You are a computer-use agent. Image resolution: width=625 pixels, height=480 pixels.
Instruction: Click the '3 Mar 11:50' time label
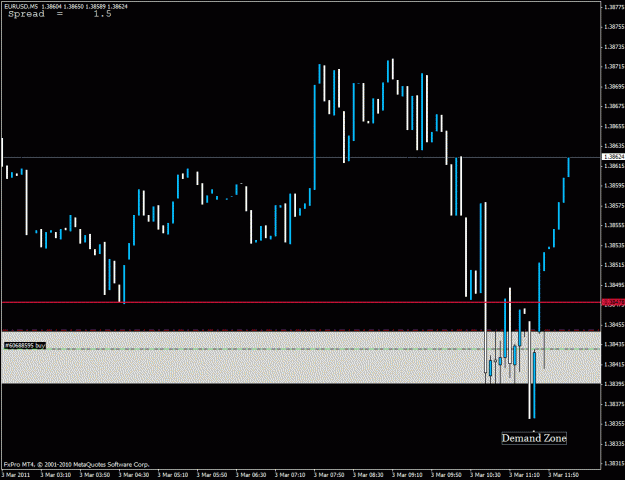pyautogui.click(x=563, y=475)
